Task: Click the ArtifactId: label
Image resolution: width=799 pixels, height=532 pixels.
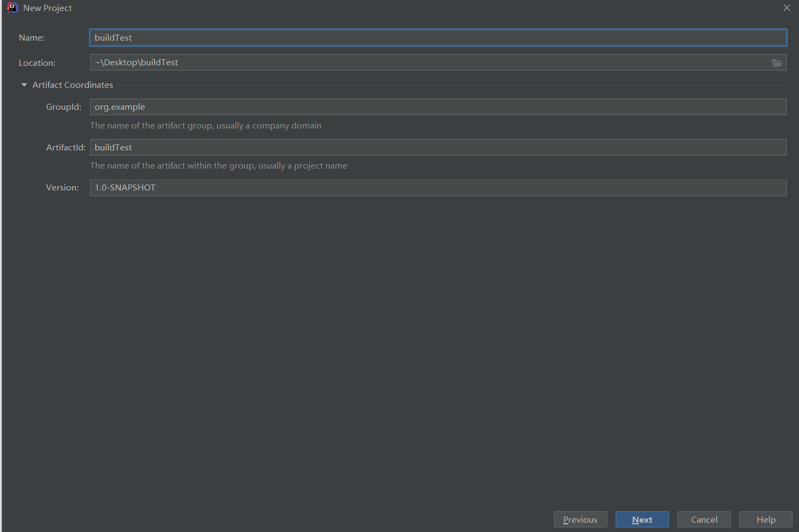Action: [66, 148]
